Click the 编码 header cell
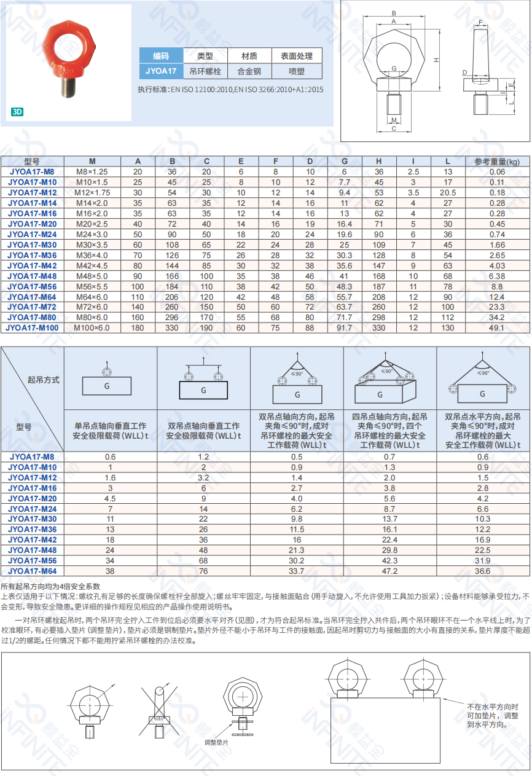 pos(162,56)
